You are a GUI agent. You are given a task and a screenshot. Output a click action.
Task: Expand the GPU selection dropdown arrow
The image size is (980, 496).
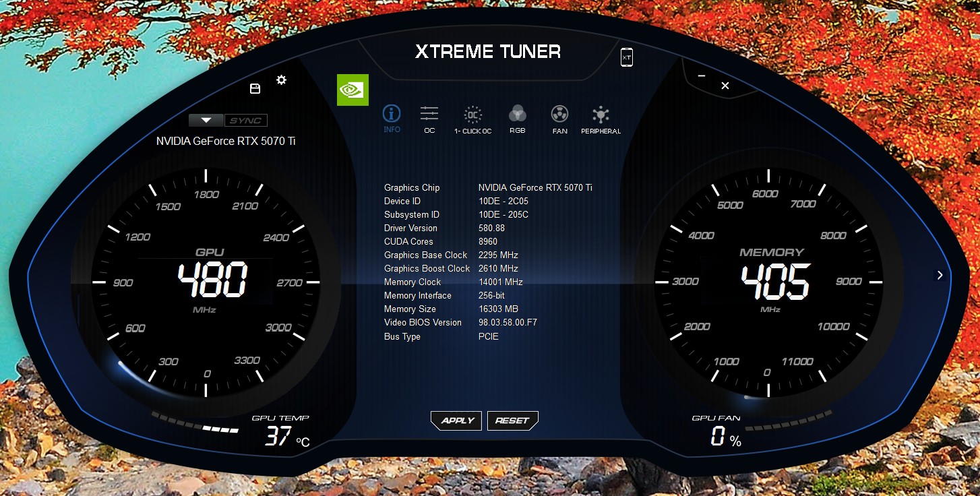[x=206, y=121]
